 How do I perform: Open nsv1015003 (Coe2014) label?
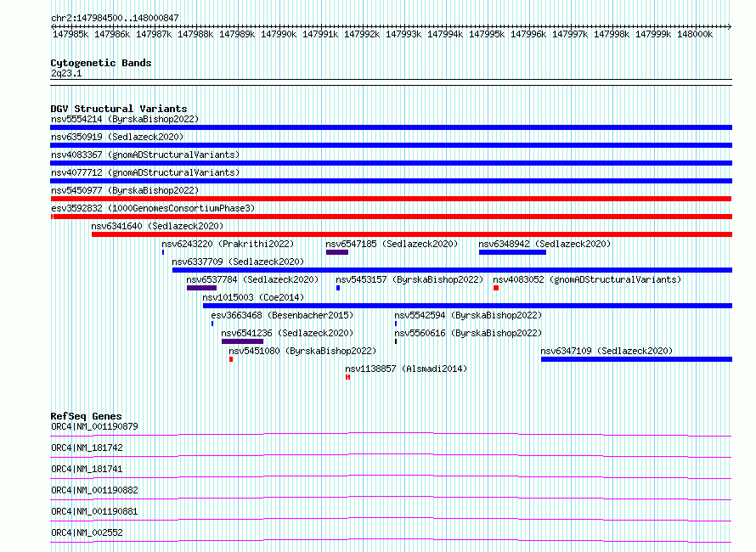pos(253,297)
